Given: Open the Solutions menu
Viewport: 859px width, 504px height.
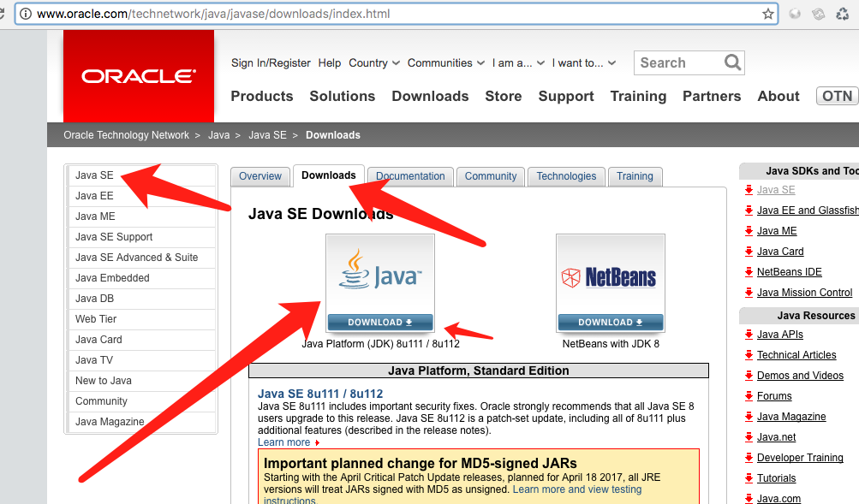Looking at the screenshot, I should pos(343,96).
